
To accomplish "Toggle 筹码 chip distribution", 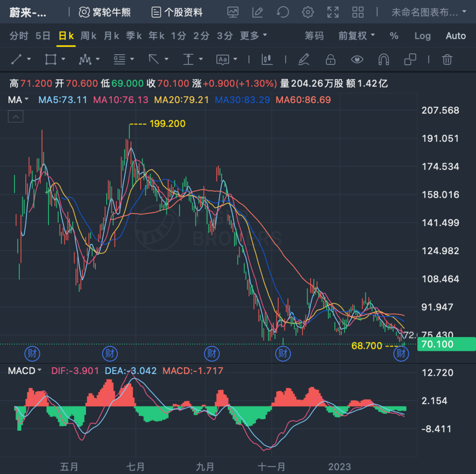I will click(x=314, y=36).
